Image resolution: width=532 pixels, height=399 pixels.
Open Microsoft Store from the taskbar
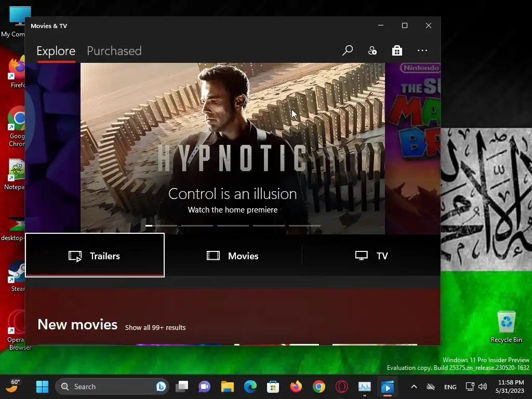click(x=273, y=387)
